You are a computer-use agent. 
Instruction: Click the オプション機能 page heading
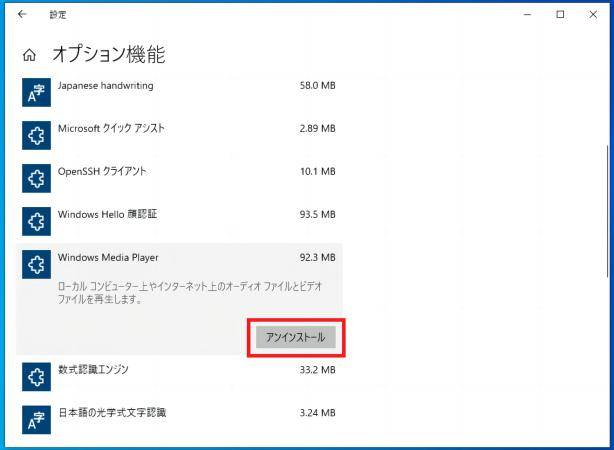pos(109,54)
